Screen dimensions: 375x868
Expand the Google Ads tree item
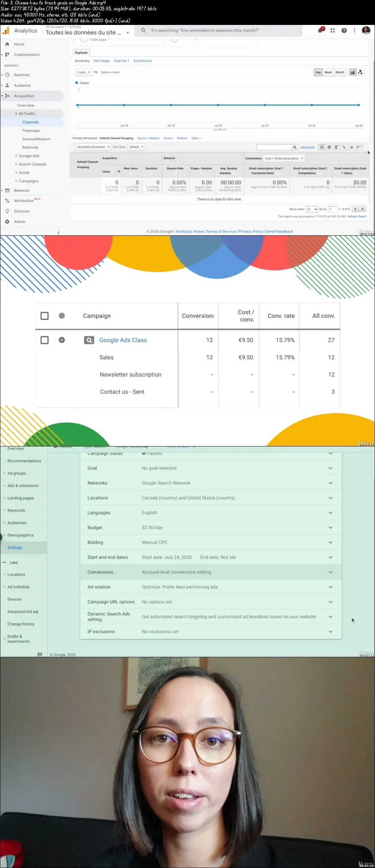click(16, 156)
